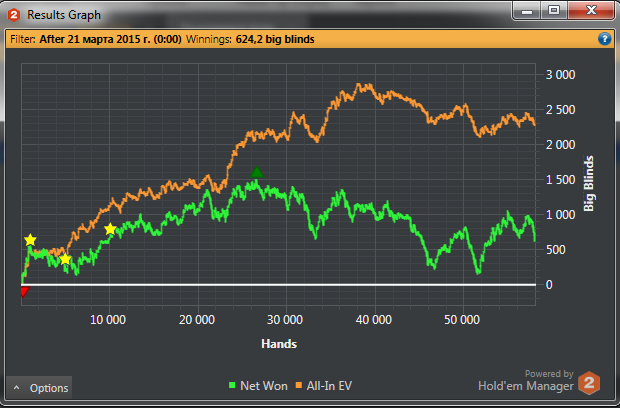Image resolution: width=620 pixels, height=408 pixels.
Task: Toggle the All-In EV legend entry
Action: point(324,385)
